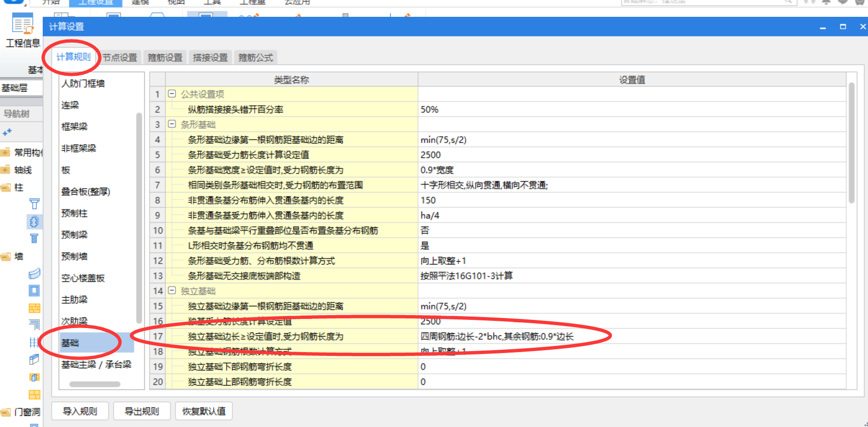Select the 幕墙 grid icon under 墙
The height and width of the screenshot is (427, 868).
tap(34, 394)
